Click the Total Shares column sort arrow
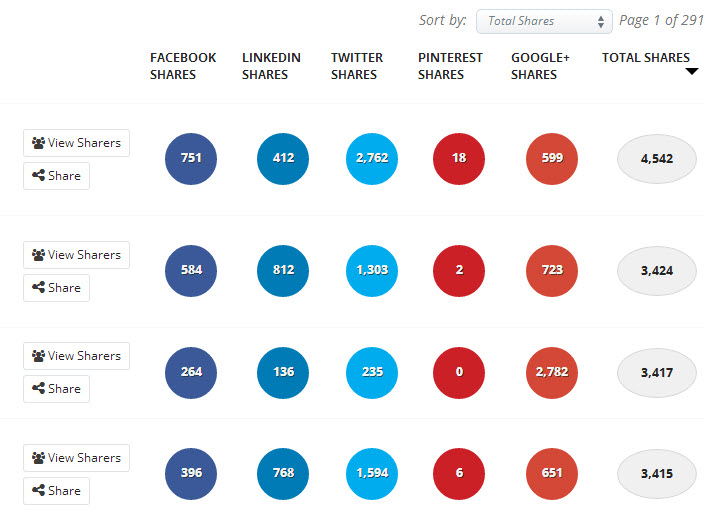Screen dimensions: 719x520 point(691,71)
